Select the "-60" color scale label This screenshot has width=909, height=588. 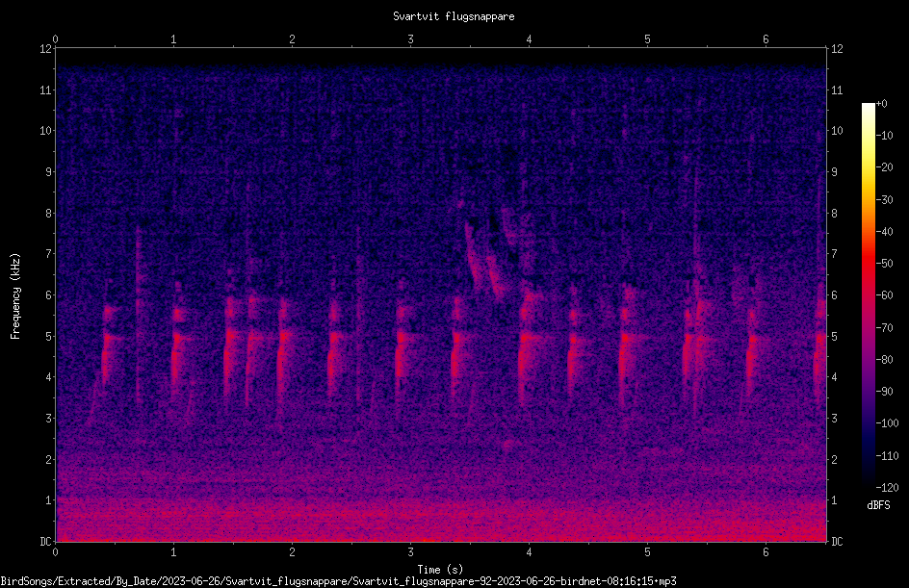884,295
